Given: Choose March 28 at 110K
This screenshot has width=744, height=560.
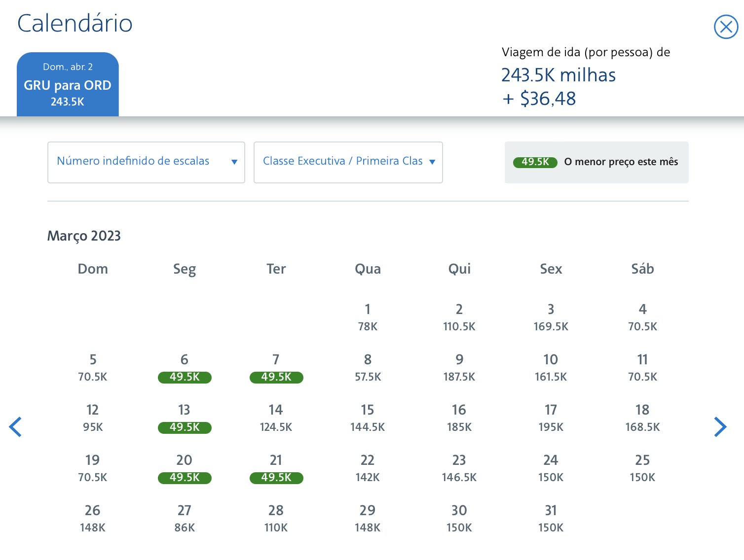Looking at the screenshot, I should click(x=276, y=519).
